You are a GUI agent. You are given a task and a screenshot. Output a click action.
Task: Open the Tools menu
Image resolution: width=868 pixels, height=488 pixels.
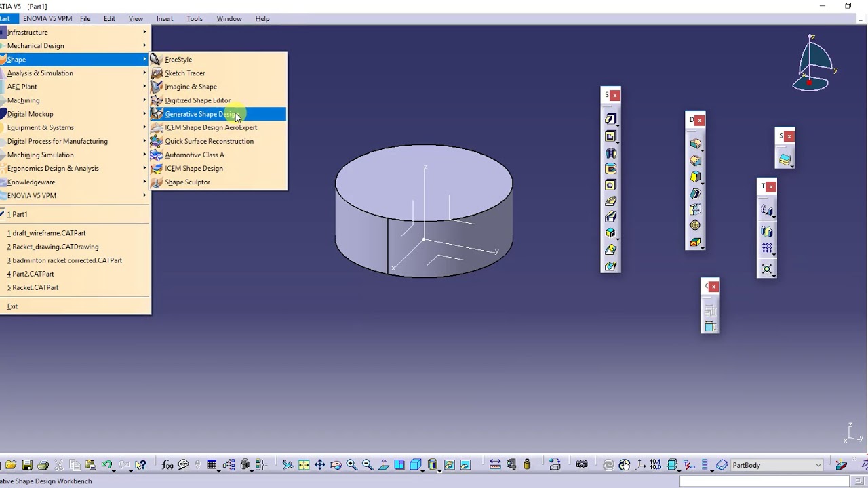point(195,18)
